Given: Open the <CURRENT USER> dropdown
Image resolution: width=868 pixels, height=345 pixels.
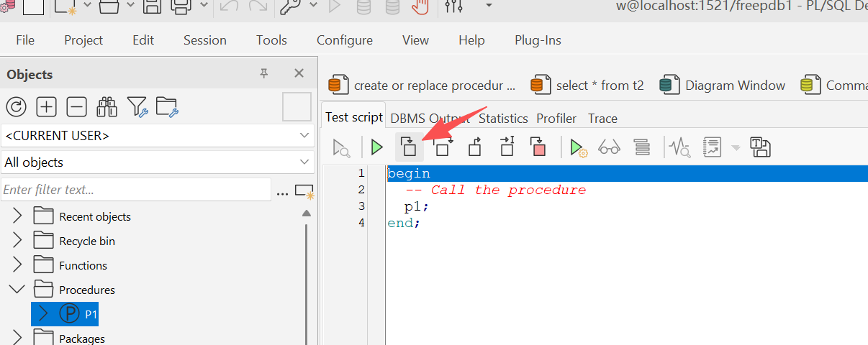Looking at the screenshot, I should [x=158, y=135].
